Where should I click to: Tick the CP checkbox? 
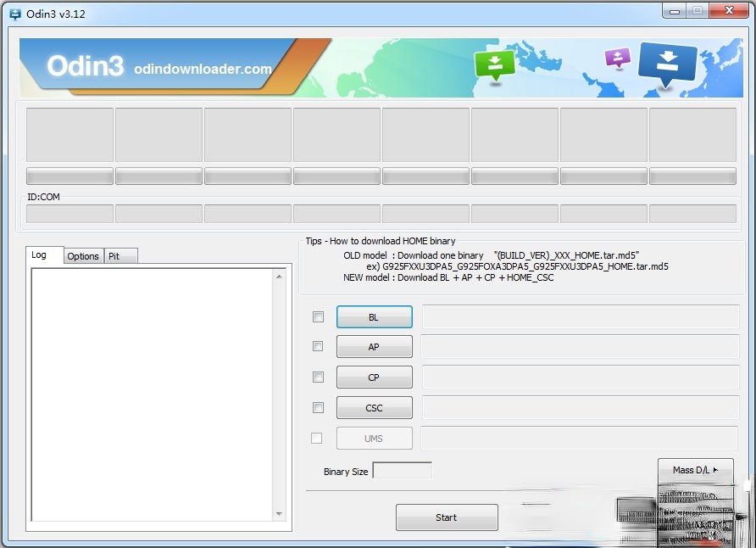coord(318,377)
